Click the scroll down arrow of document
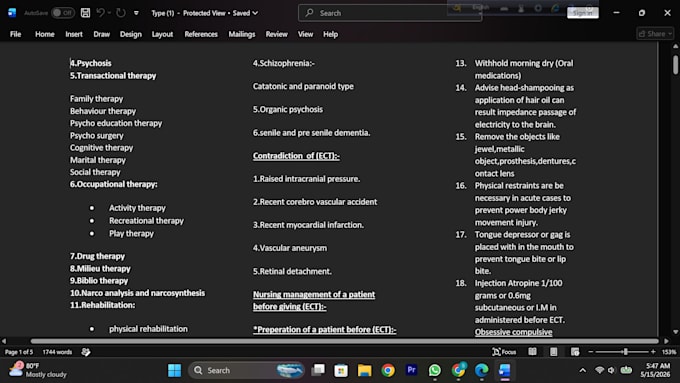 [675, 332]
